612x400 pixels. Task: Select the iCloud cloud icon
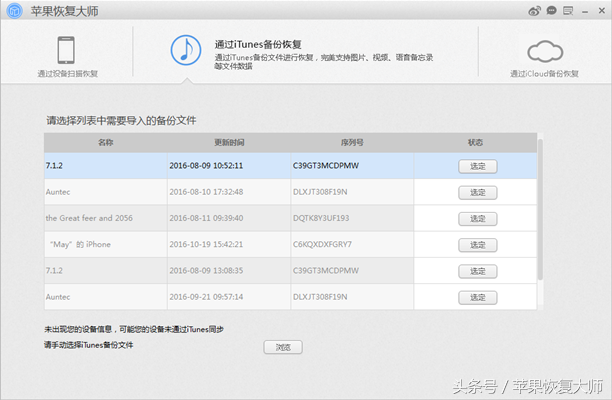545,52
